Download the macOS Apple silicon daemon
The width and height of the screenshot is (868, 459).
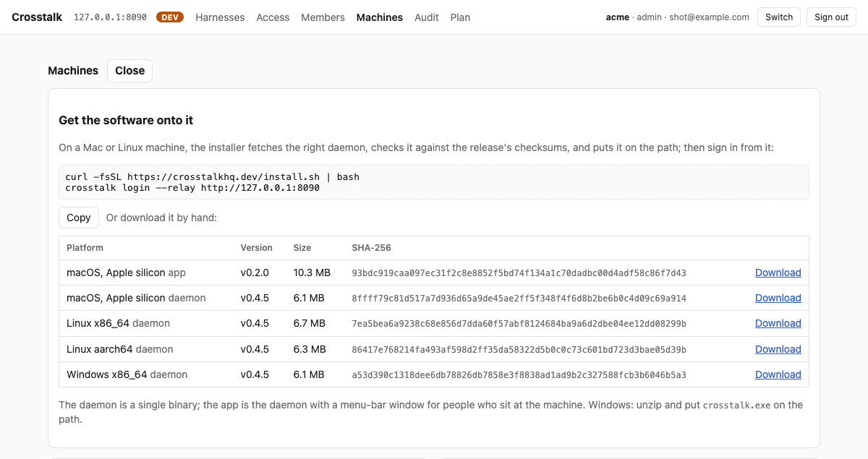pos(778,298)
